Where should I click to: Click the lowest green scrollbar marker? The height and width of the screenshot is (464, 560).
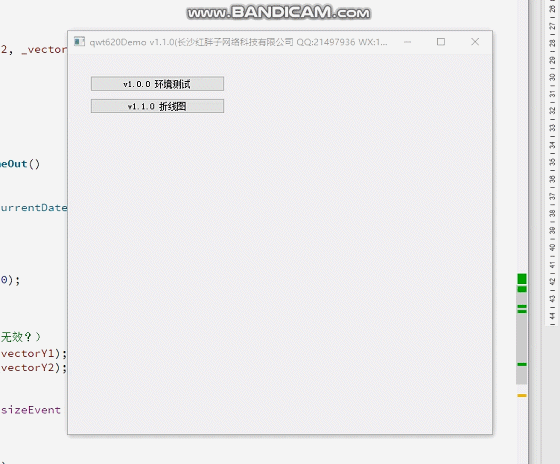point(522,364)
